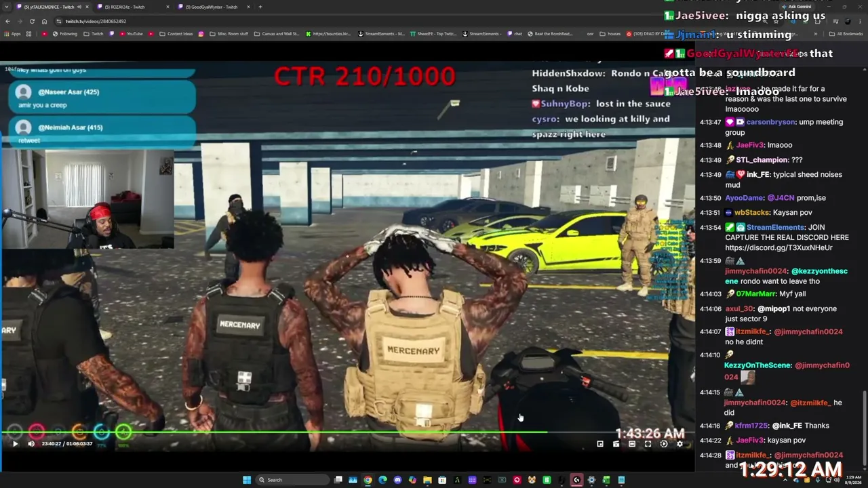Click username AyooDame in chat
This screenshot has height=488, width=868.
pos(744,198)
